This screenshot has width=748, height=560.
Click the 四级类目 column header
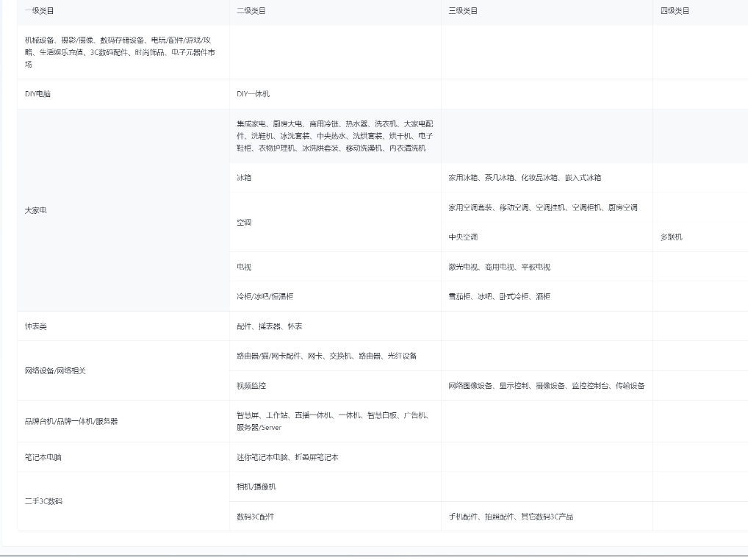675,11
